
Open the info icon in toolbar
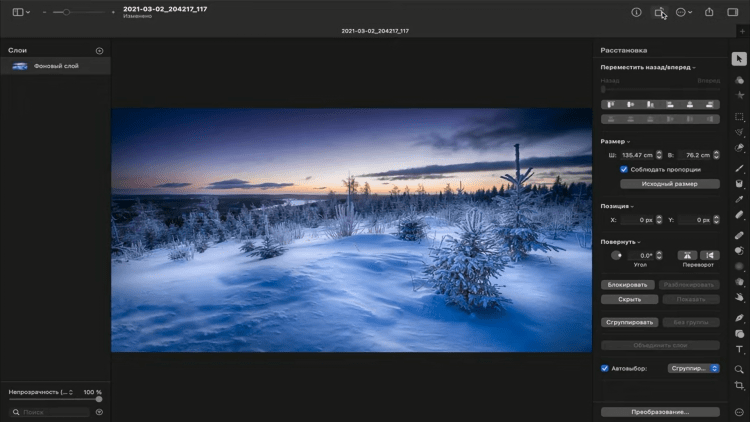pos(636,12)
